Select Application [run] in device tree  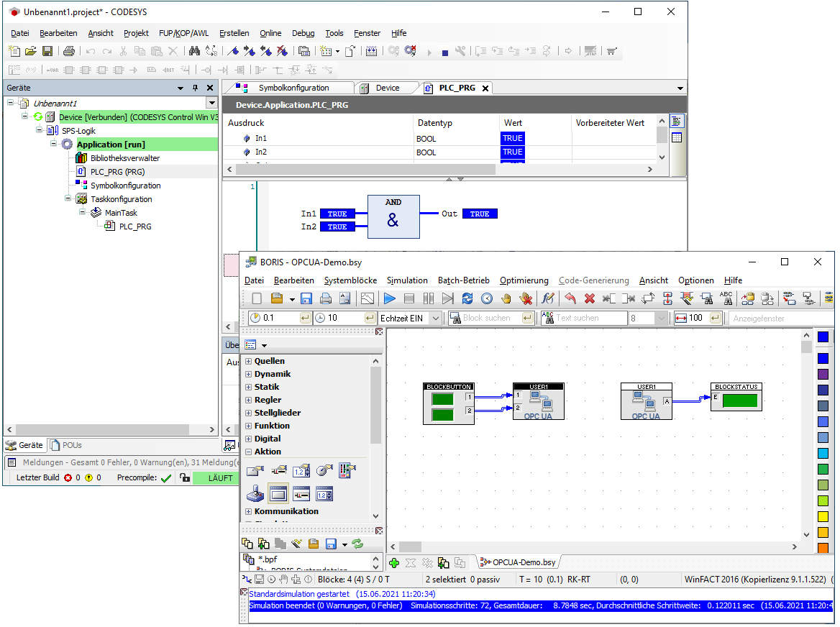tap(111, 145)
